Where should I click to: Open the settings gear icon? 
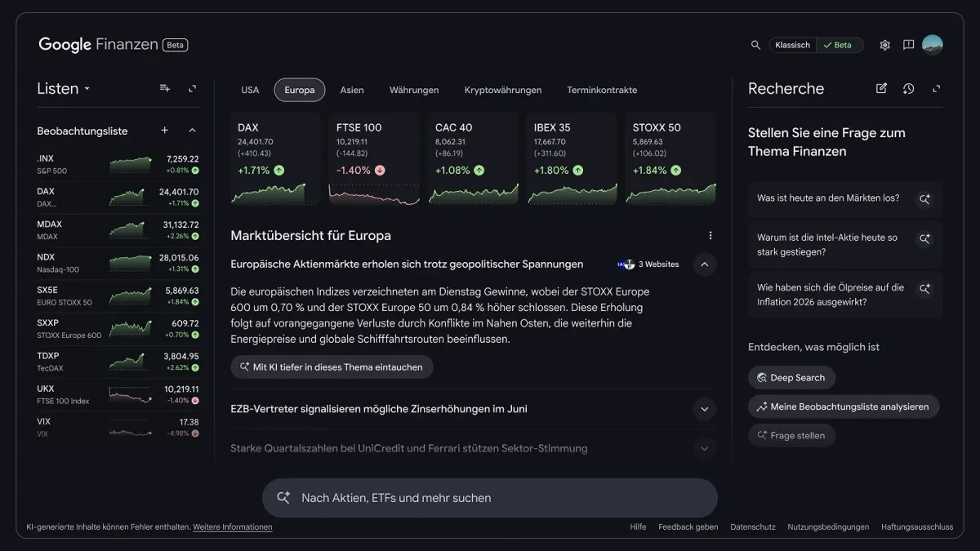coord(884,45)
